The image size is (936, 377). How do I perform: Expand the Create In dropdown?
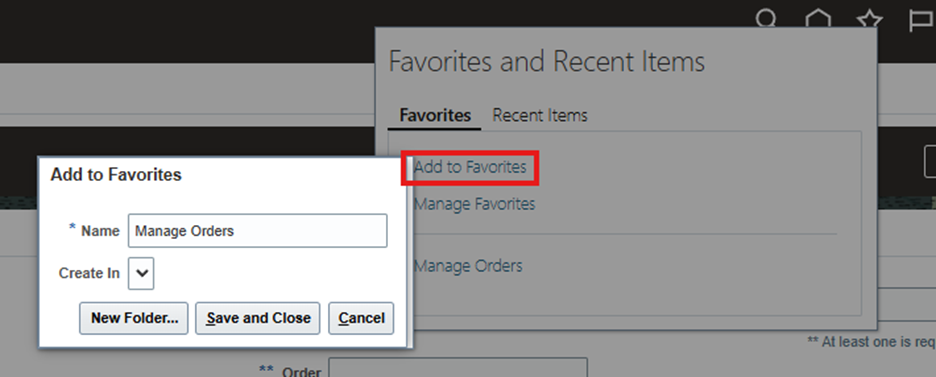[x=141, y=273]
